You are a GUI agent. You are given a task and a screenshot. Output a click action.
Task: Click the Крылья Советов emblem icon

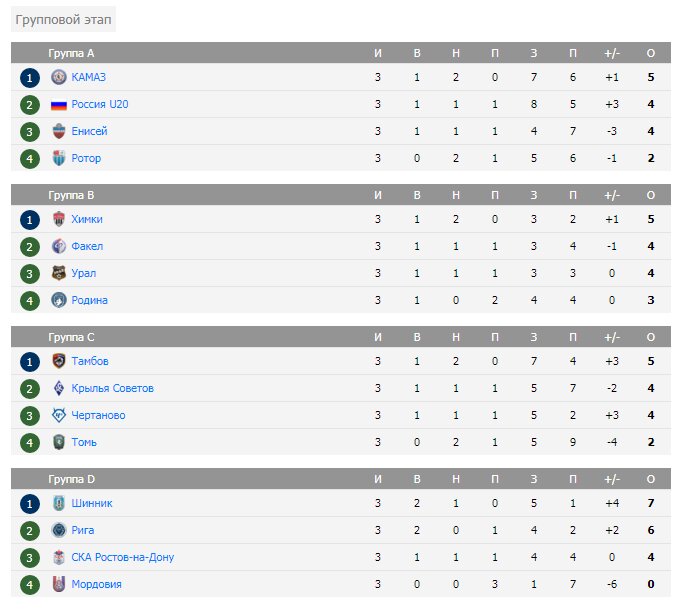pos(59,388)
